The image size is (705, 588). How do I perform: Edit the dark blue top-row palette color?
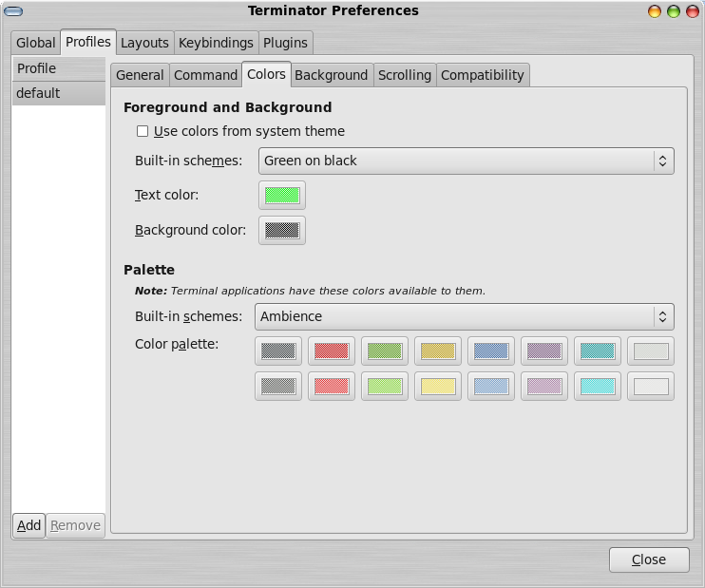tap(491, 351)
